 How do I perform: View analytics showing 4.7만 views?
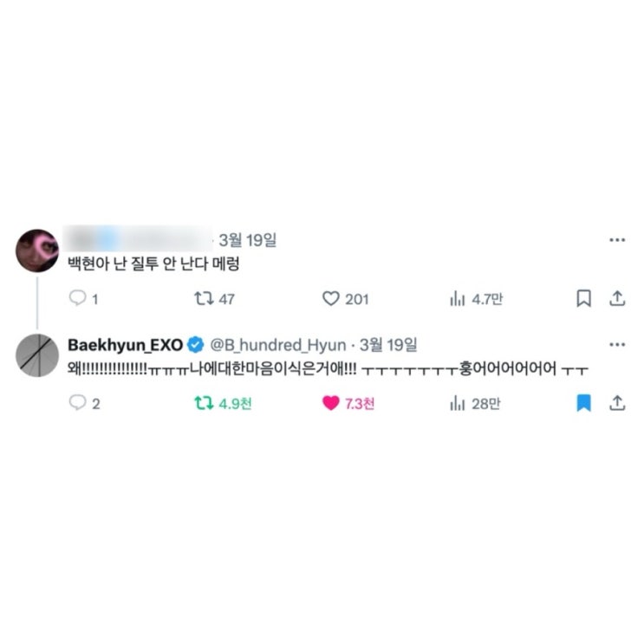tap(477, 298)
